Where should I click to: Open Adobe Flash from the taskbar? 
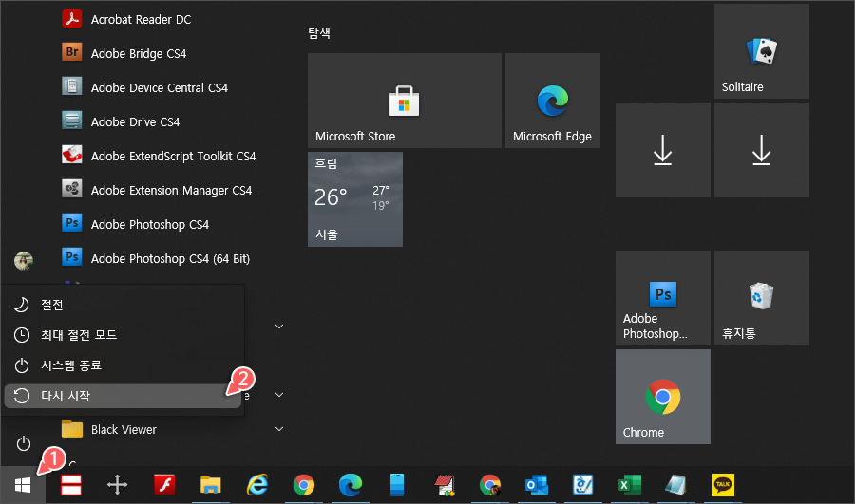coord(164,484)
